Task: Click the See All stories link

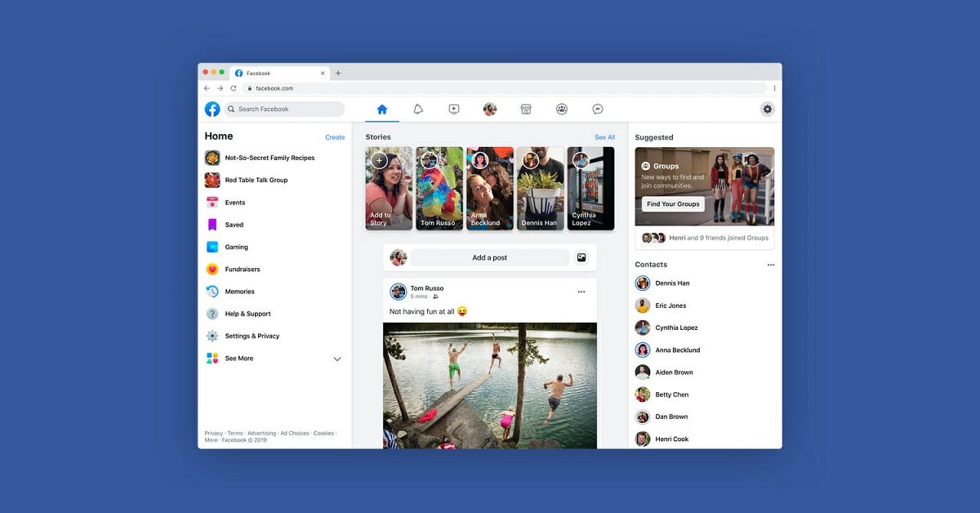Action: [604, 137]
